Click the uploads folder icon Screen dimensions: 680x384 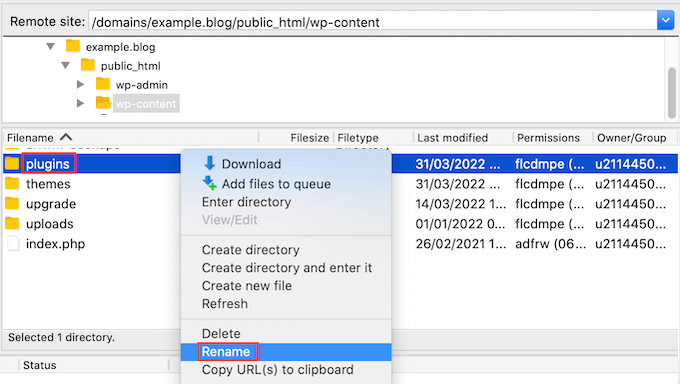[x=12, y=223]
